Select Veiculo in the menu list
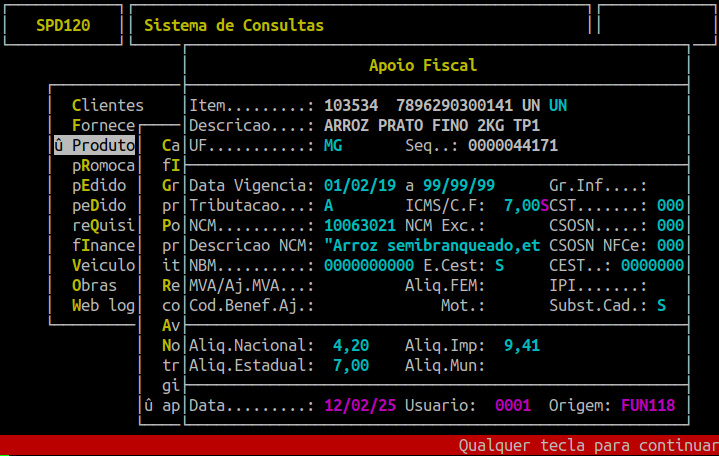The image size is (719, 456). pyautogui.click(x=103, y=266)
